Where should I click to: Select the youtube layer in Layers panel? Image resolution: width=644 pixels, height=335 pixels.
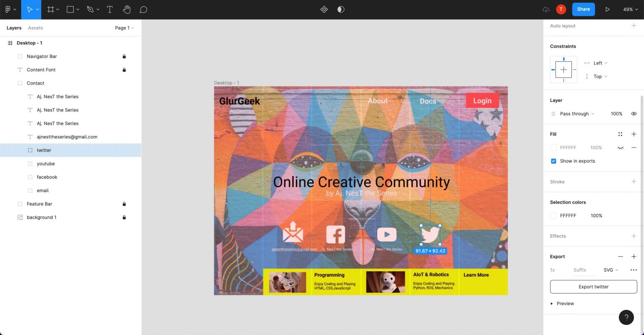pyautogui.click(x=46, y=164)
